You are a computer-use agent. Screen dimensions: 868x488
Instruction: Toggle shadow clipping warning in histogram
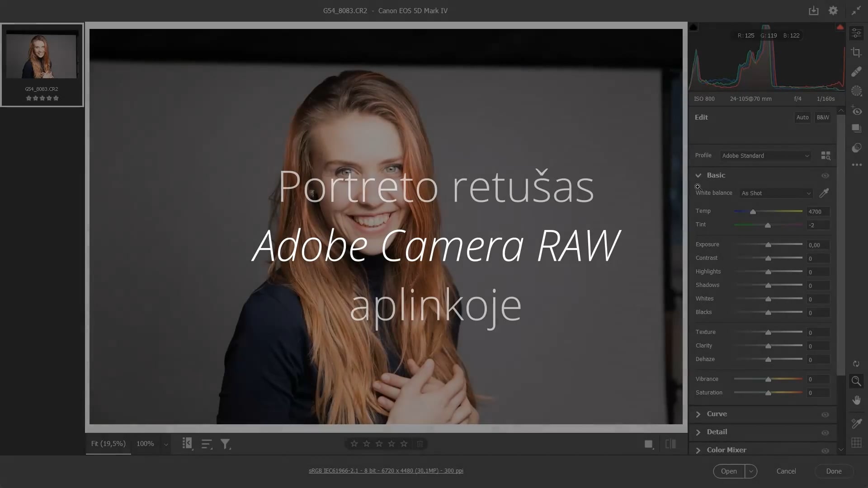pyautogui.click(x=693, y=28)
